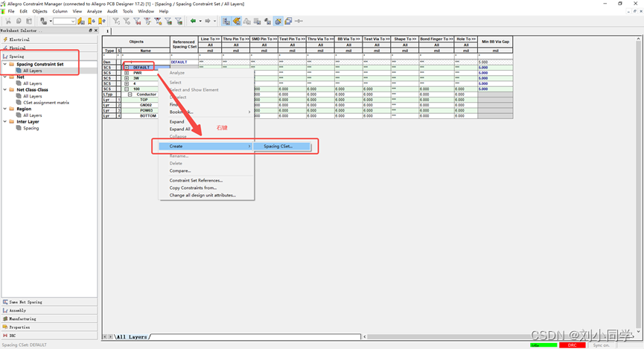
Task: Click the cut (scissors) toolbar icon
Action: 7,22
